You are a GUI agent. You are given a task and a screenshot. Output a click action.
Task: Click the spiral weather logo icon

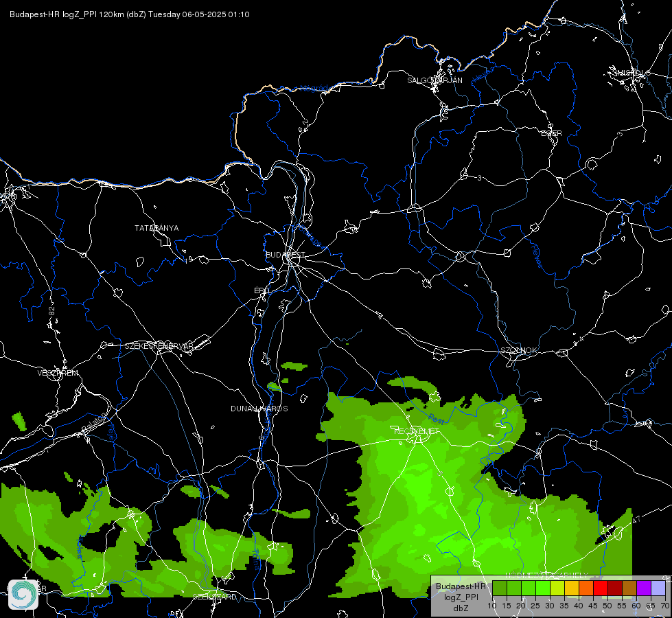click(x=23, y=595)
